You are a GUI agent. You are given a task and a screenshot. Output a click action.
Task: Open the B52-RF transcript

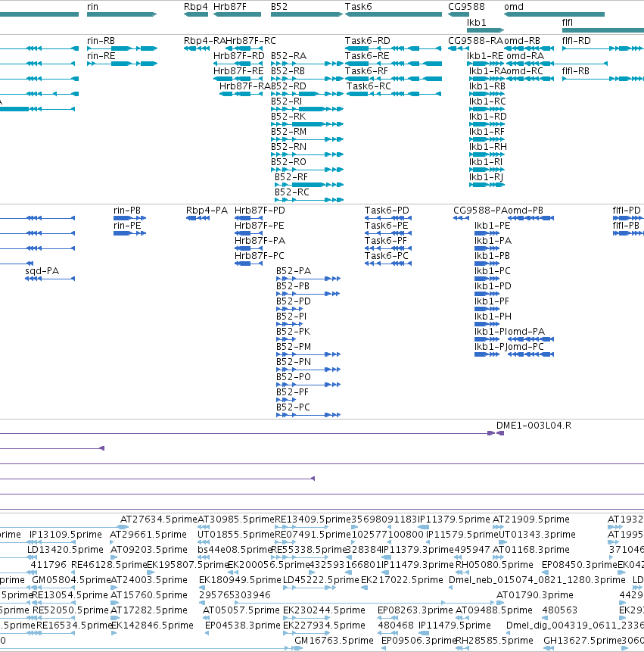point(309,185)
